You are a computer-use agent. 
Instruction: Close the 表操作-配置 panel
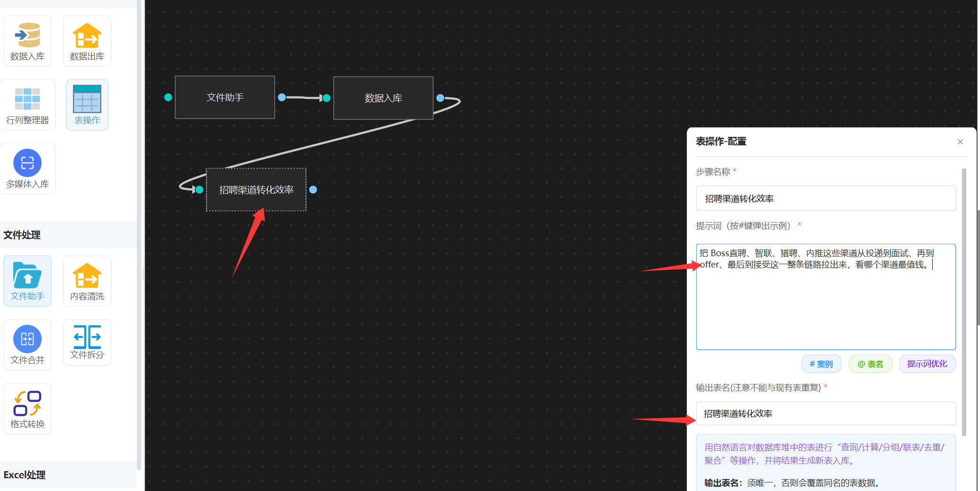(960, 142)
